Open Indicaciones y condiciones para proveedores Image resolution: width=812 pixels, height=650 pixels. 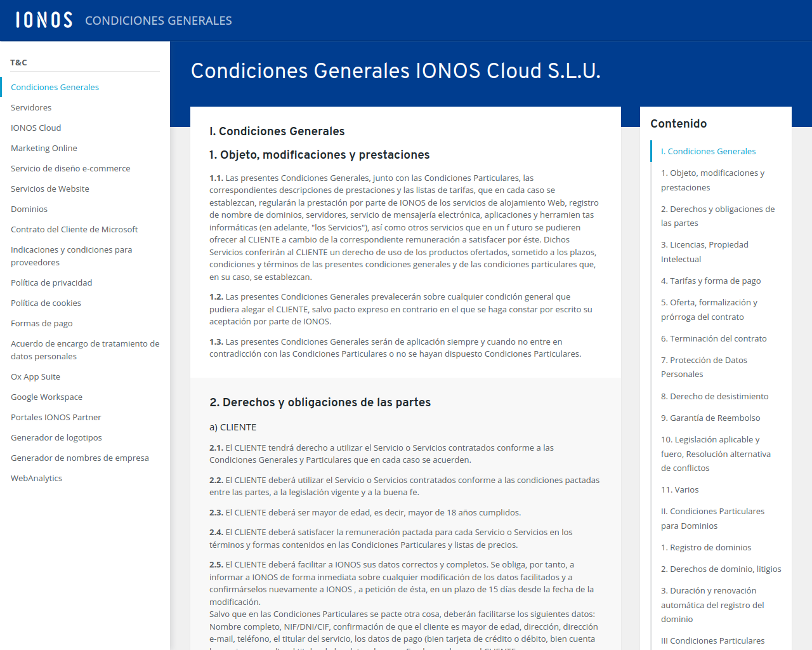point(72,256)
